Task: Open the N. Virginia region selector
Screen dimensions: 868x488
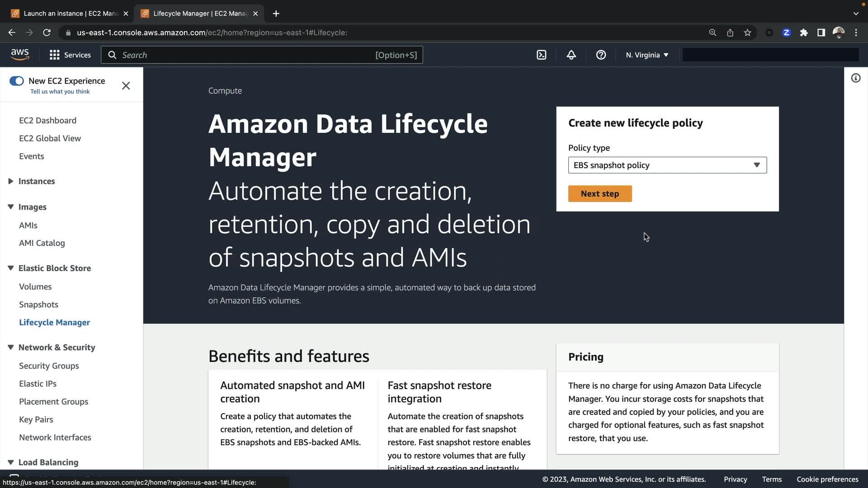Action: (646, 55)
